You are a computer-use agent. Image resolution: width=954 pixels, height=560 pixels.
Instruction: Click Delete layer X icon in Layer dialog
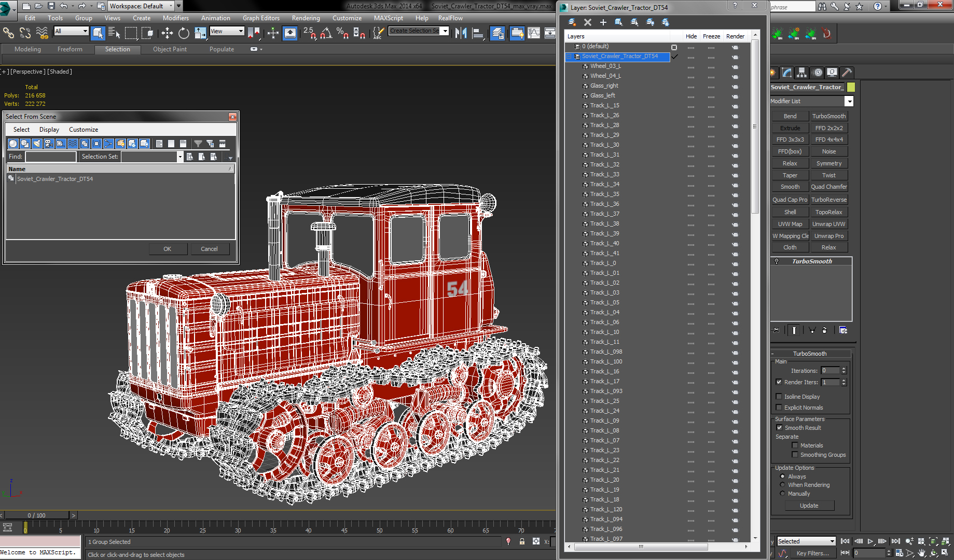(588, 22)
